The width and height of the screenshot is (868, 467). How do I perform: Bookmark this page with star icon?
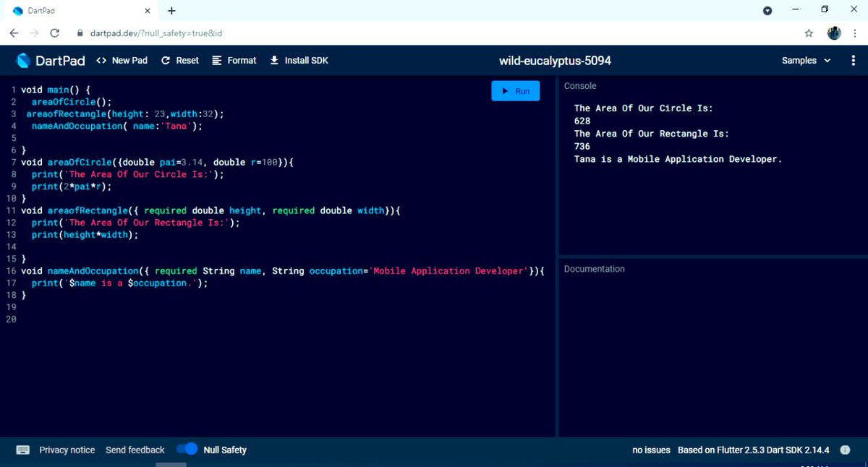point(809,33)
